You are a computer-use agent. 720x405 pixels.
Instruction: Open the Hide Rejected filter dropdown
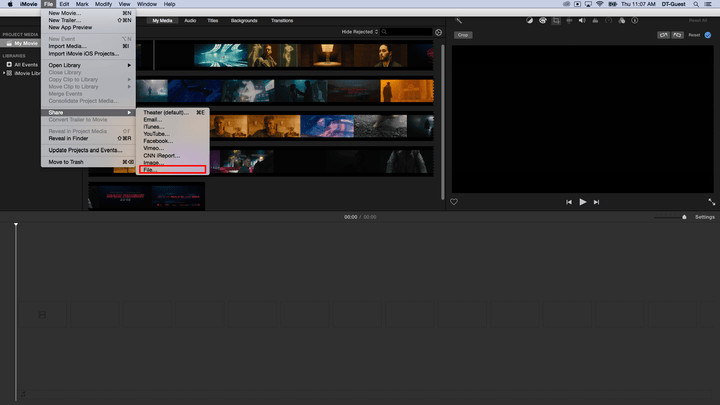(x=361, y=32)
